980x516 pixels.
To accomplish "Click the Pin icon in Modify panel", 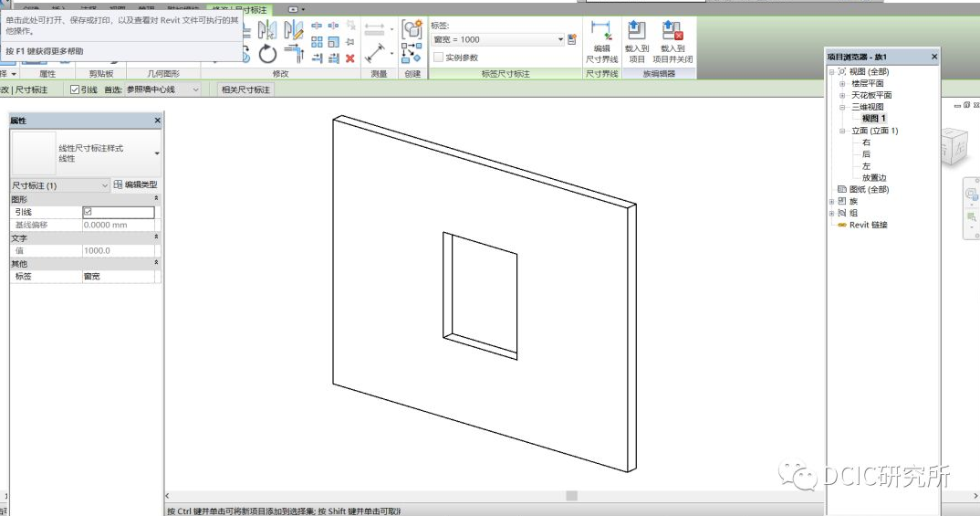I will pyautogui.click(x=350, y=42).
